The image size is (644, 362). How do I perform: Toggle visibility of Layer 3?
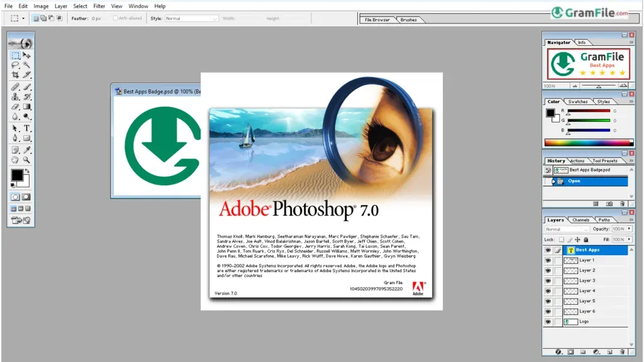[548, 281]
